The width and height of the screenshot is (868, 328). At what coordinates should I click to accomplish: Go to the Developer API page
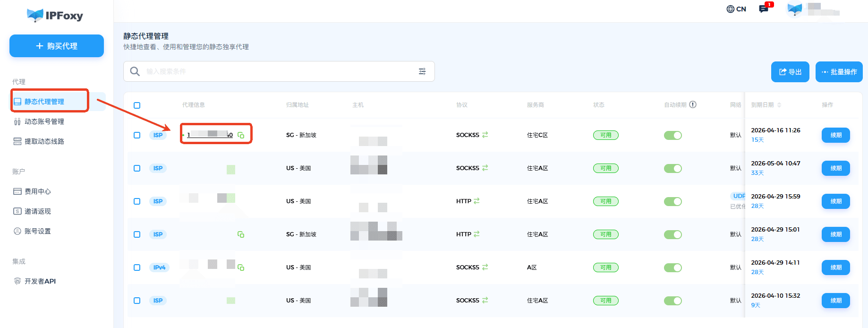(x=40, y=281)
